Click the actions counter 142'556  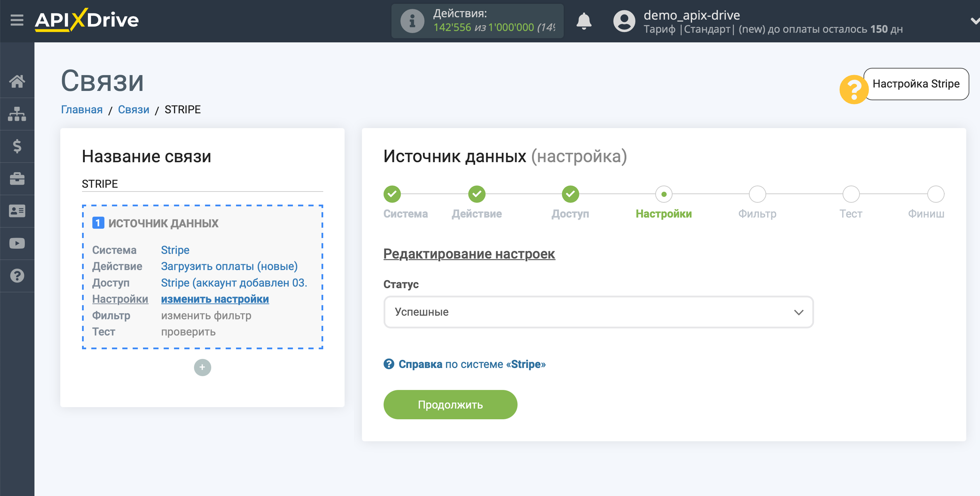pos(452,28)
